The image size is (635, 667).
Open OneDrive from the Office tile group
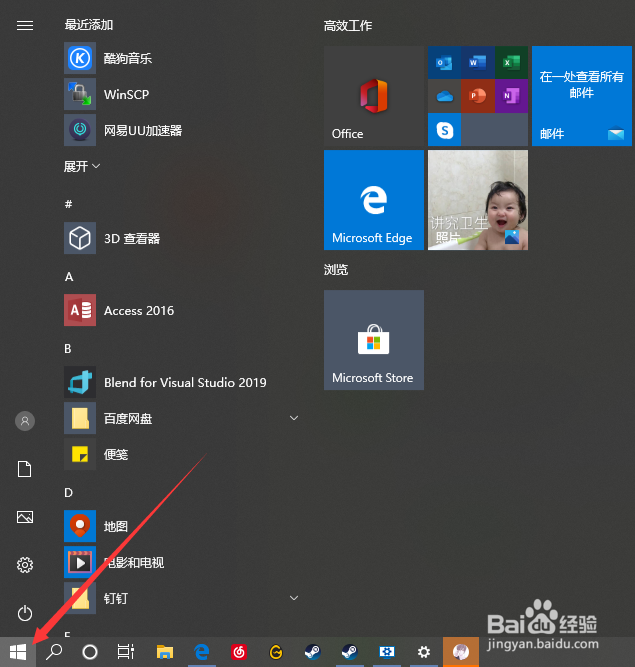(x=444, y=96)
